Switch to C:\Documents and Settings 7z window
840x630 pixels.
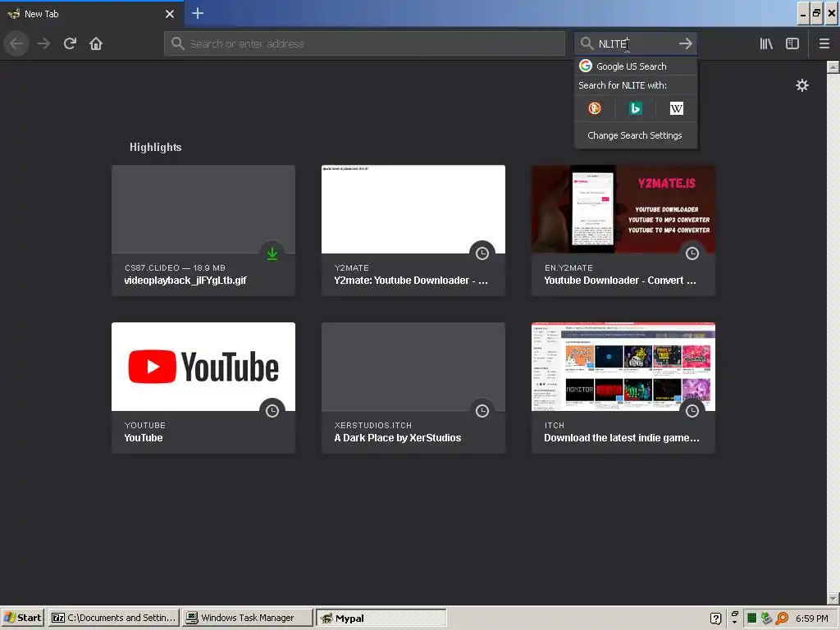(x=113, y=618)
